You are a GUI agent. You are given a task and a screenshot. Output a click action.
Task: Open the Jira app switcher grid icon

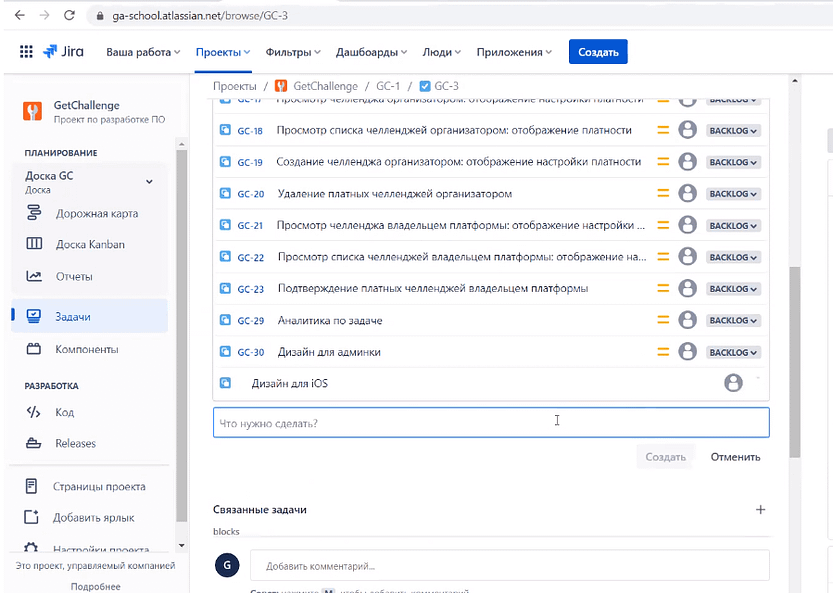25,50
